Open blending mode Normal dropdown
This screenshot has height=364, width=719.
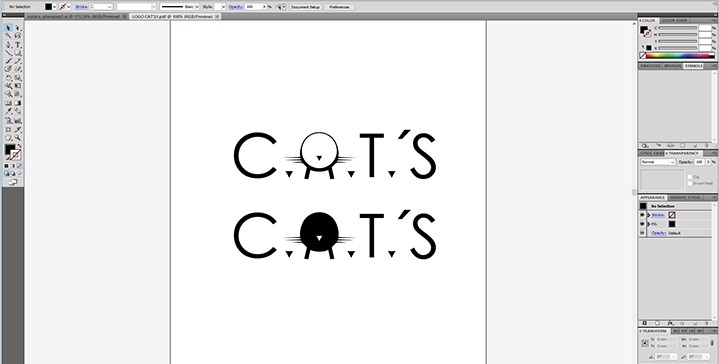tap(658, 162)
